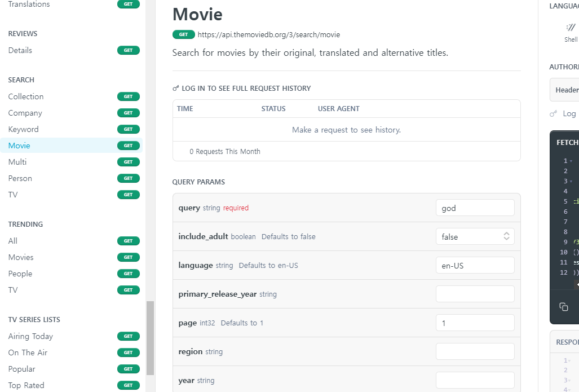Click the Header authorization box

pyautogui.click(x=564, y=90)
